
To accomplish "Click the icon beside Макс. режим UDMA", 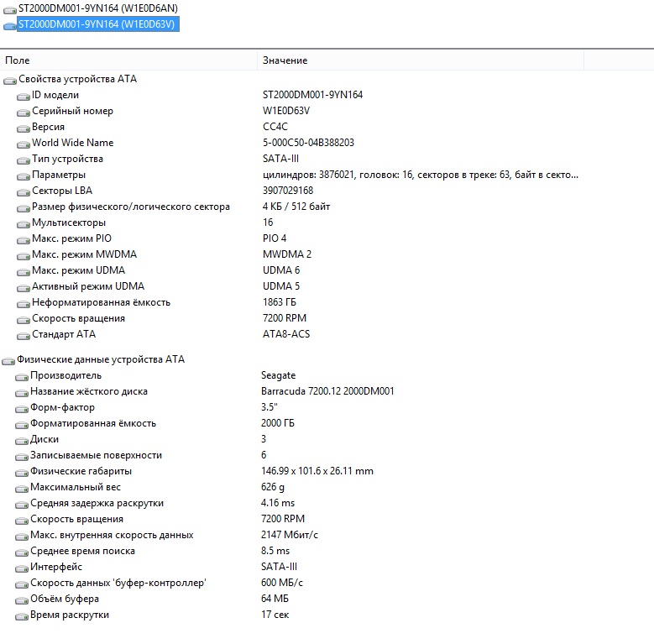I will (x=24, y=272).
